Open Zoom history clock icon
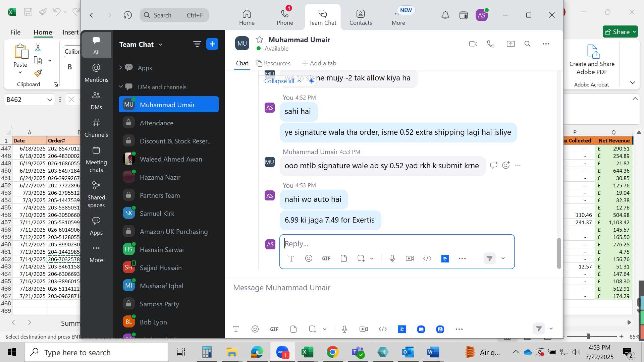The image size is (644, 362). coord(127,15)
